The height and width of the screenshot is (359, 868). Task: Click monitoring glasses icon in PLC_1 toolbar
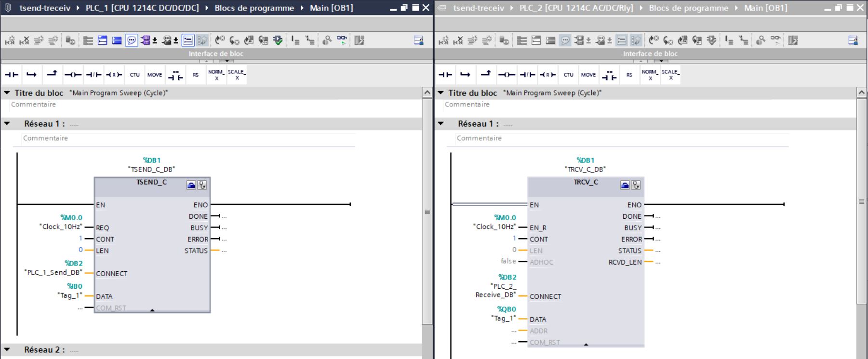(341, 41)
